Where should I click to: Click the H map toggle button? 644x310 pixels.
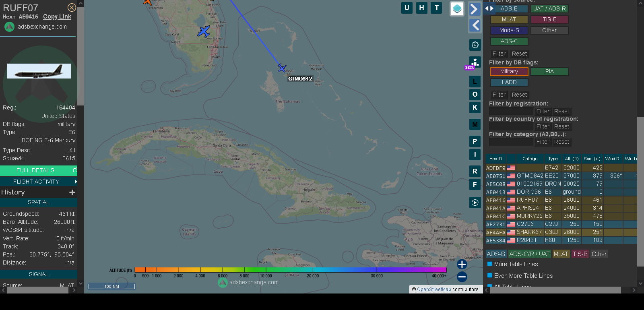click(x=421, y=8)
